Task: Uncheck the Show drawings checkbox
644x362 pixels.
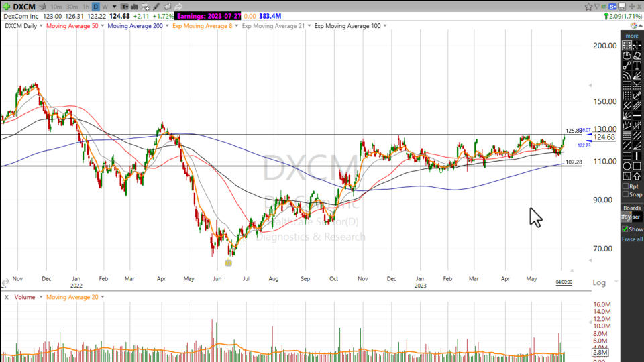Action: point(625,229)
